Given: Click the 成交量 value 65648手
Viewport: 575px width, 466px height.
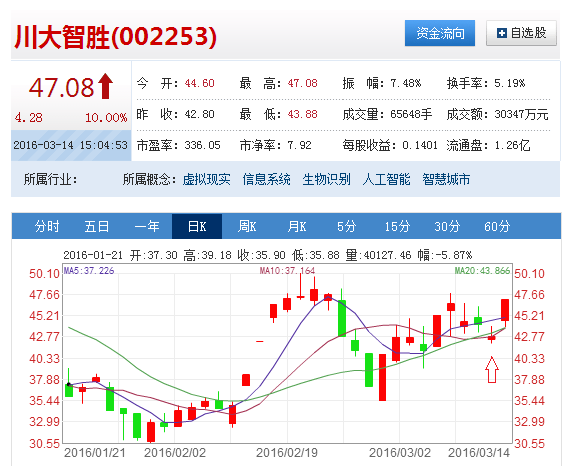Looking at the screenshot, I should tap(411, 114).
